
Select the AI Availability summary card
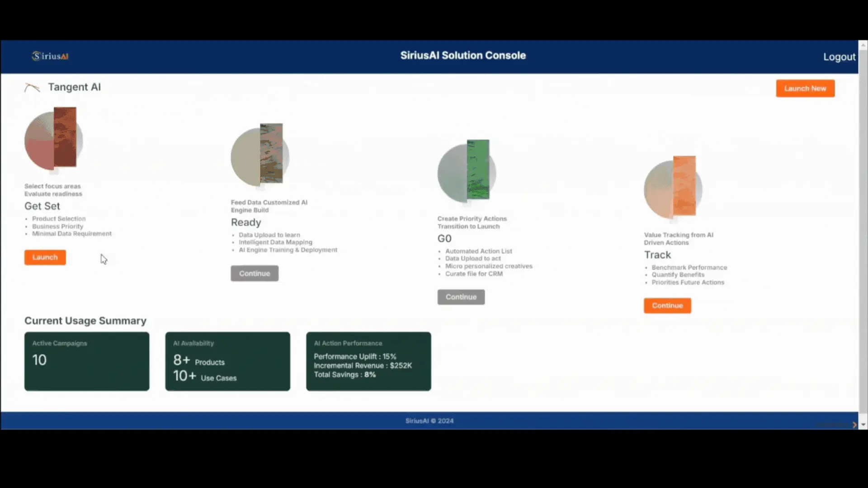pos(228,361)
